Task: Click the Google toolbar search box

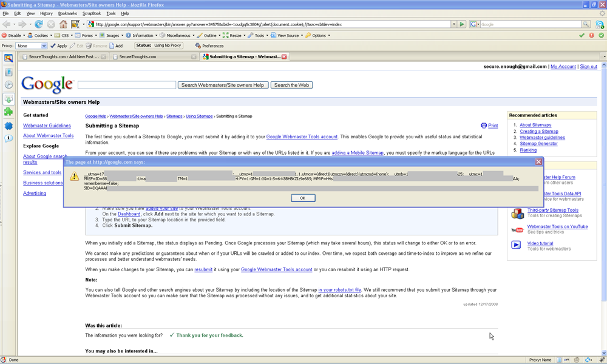Action: 531,24
